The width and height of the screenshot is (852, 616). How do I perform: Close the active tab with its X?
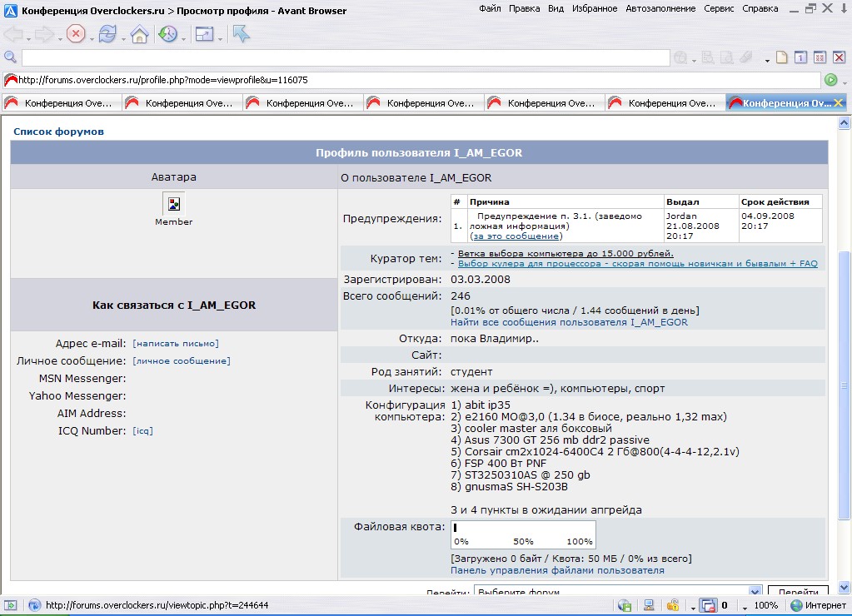839,102
